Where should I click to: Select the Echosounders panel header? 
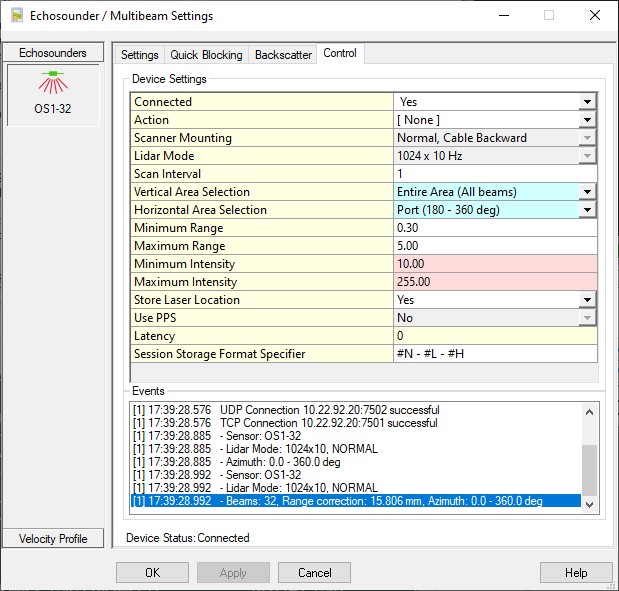pos(53,52)
